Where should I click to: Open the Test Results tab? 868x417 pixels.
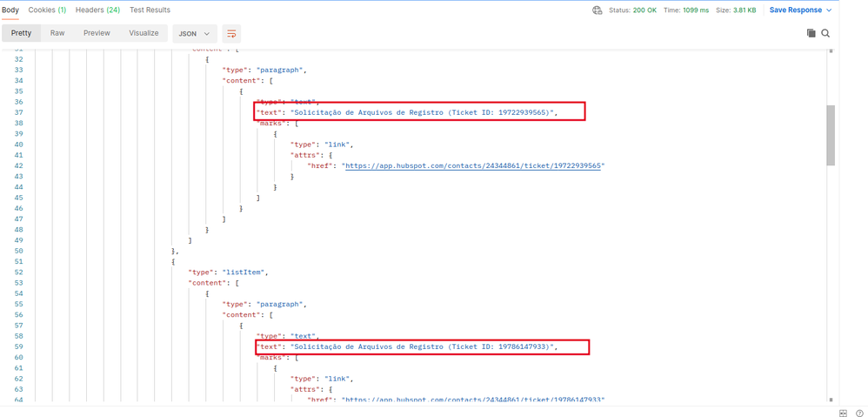pyautogui.click(x=150, y=10)
